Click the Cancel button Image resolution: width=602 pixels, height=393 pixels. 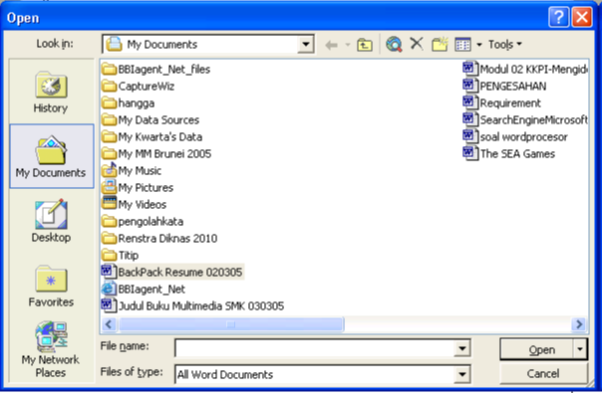[543, 373]
